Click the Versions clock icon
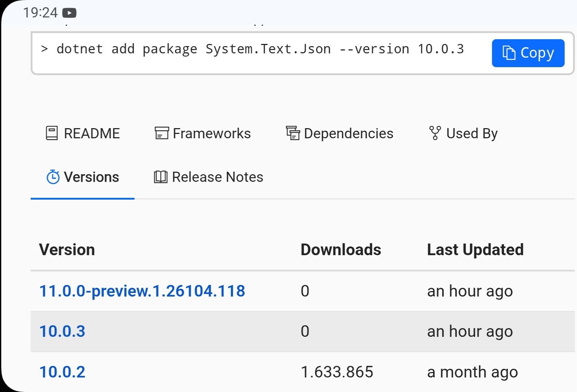 [x=53, y=177]
